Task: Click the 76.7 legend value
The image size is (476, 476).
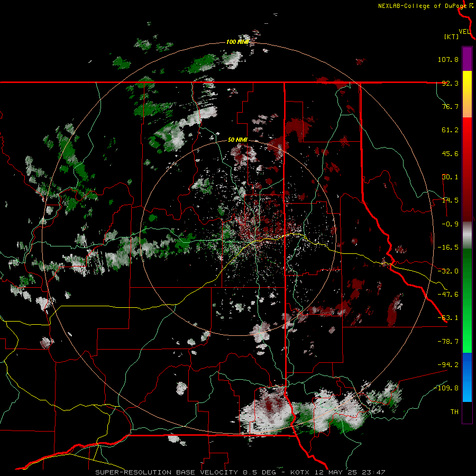Action: 450,106
